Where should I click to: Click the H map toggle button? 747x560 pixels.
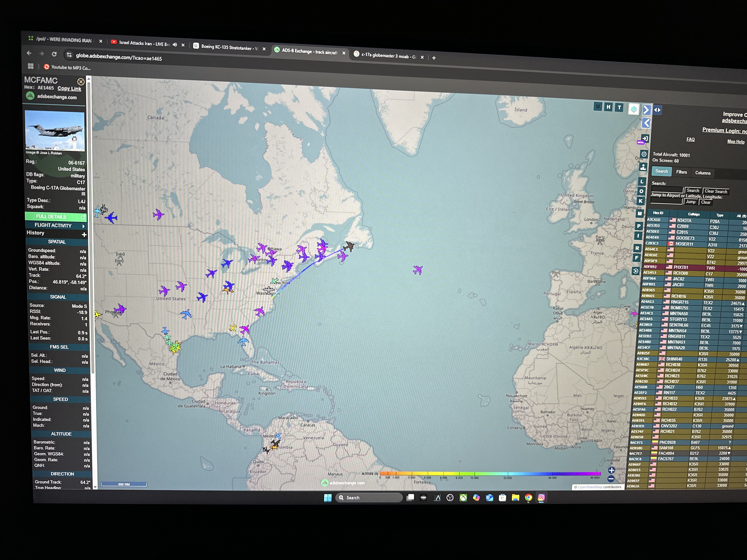pos(608,107)
